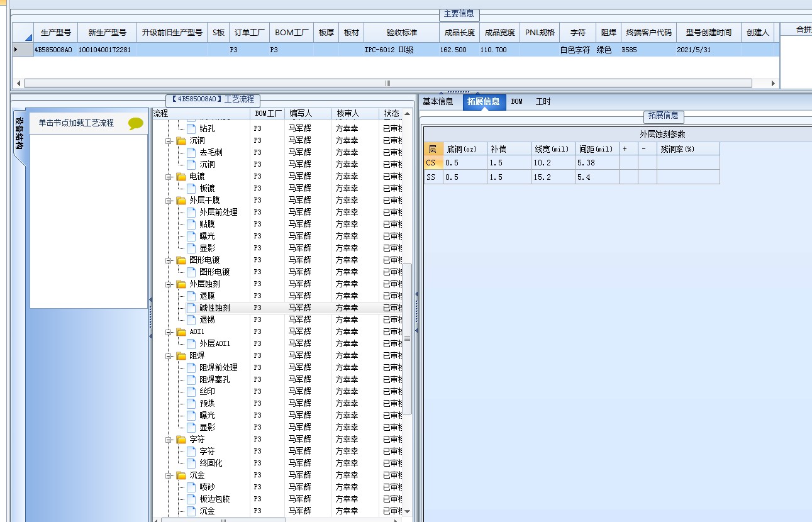Select the 退锡 document icon
Viewport: 812px width, 522px height.
click(x=191, y=319)
